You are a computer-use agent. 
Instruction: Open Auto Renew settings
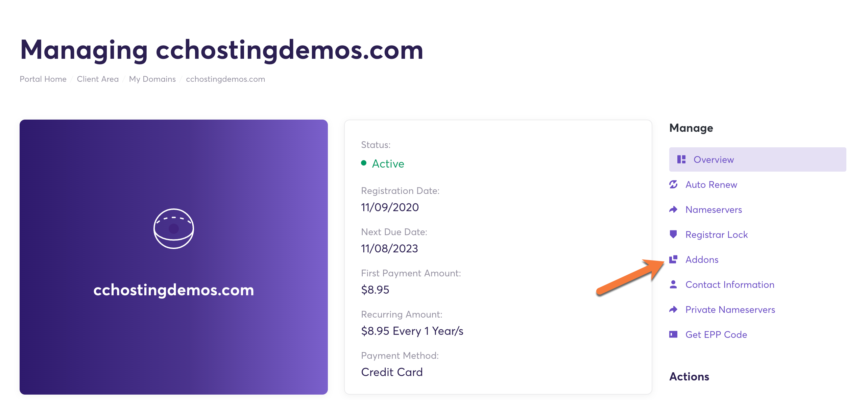(711, 184)
